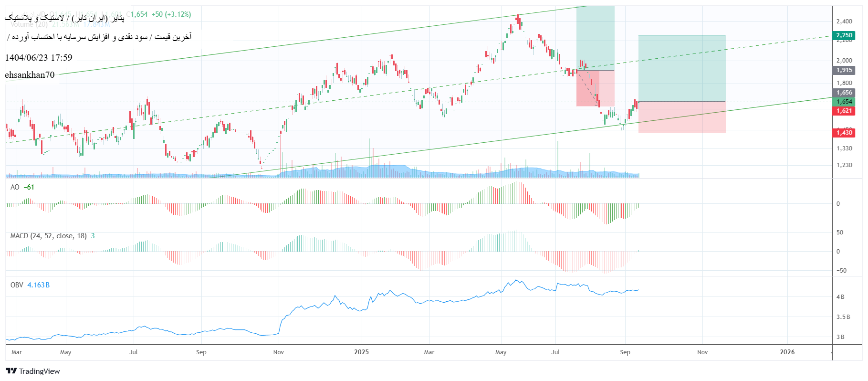Click the red 1,621 price label
The image size is (868, 381).
point(844,111)
